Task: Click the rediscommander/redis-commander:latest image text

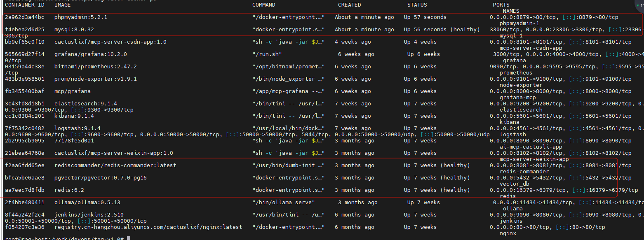Action: coord(115,165)
